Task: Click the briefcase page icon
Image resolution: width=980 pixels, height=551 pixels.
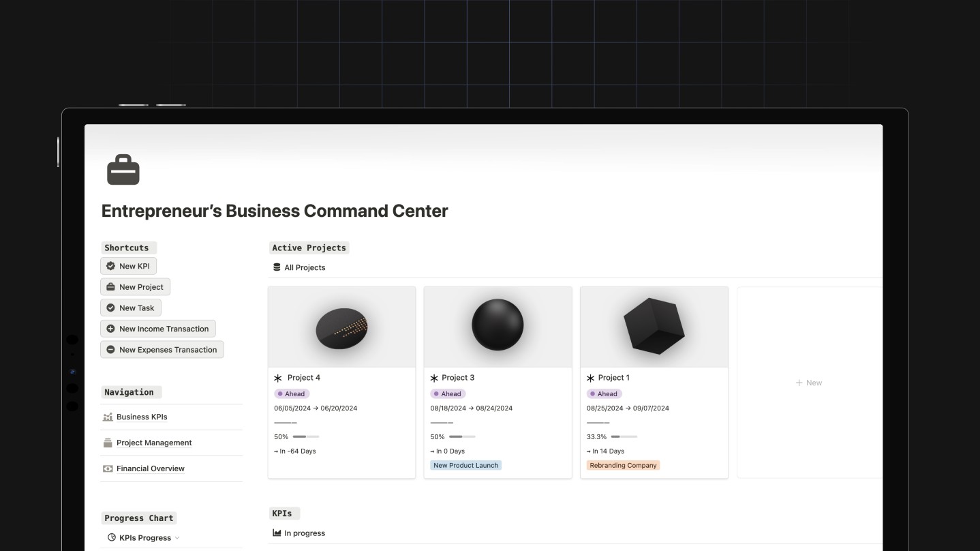Action: point(123,170)
